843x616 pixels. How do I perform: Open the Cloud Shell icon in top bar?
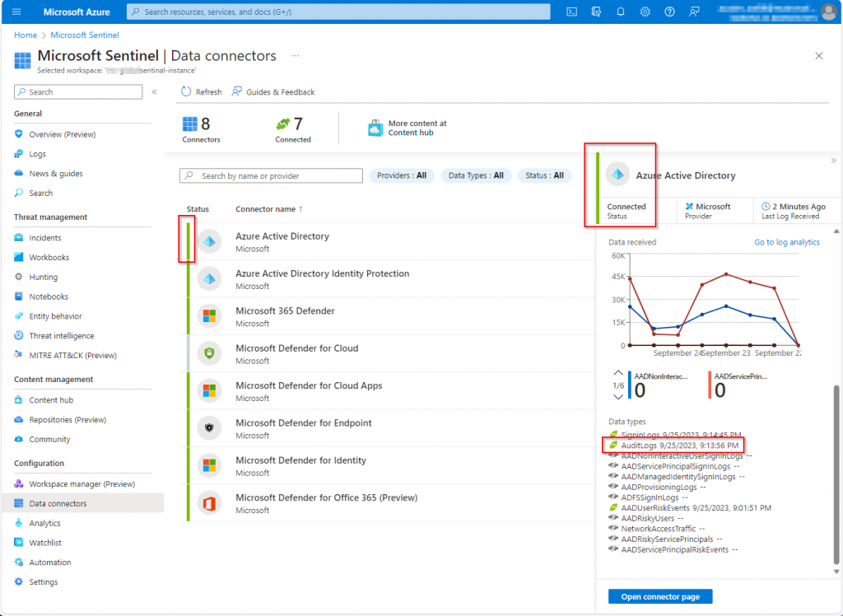[571, 12]
